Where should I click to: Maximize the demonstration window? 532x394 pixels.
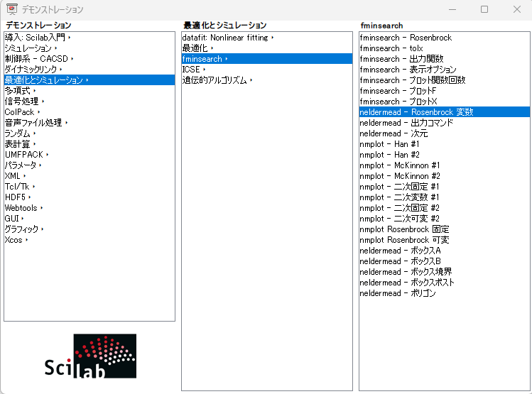pyautogui.click(x=484, y=10)
